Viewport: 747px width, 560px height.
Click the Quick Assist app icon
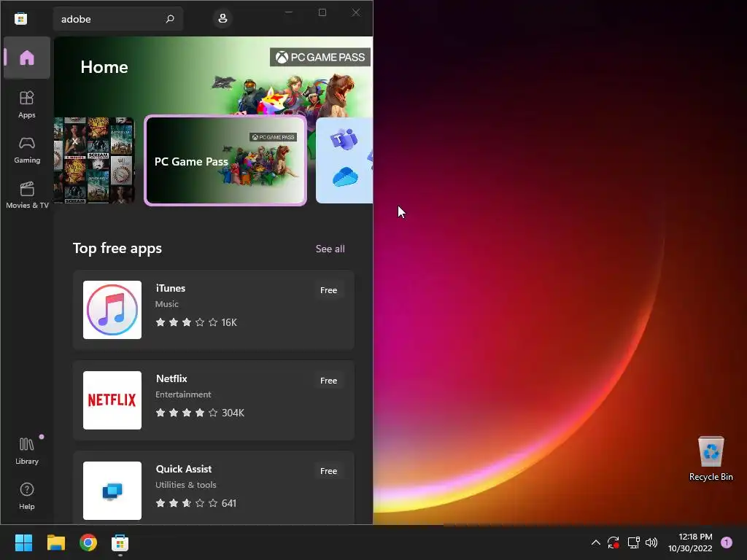[x=112, y=491]
